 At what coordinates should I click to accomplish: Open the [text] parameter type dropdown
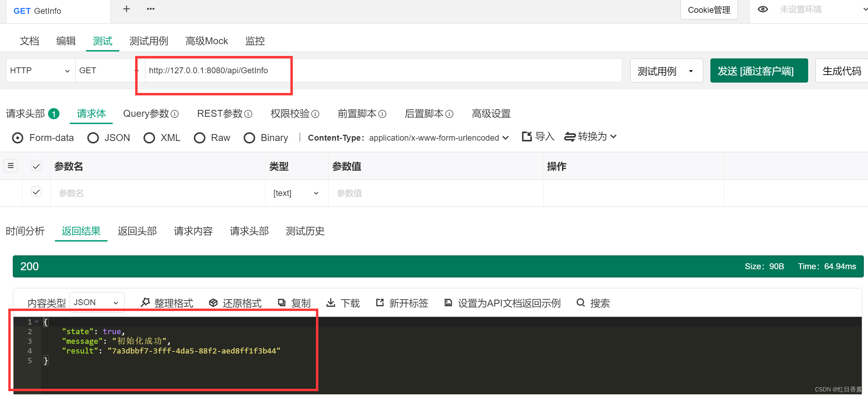296,193
